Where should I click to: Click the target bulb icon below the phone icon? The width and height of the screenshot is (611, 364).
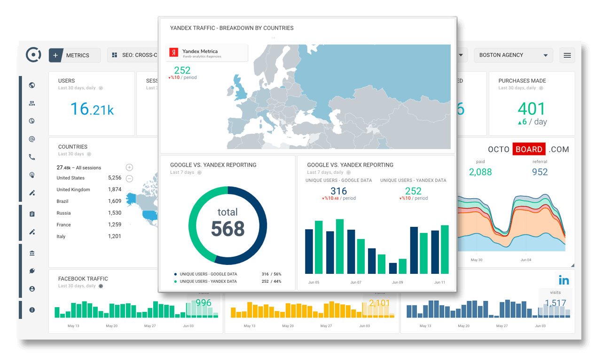(32, 175)
